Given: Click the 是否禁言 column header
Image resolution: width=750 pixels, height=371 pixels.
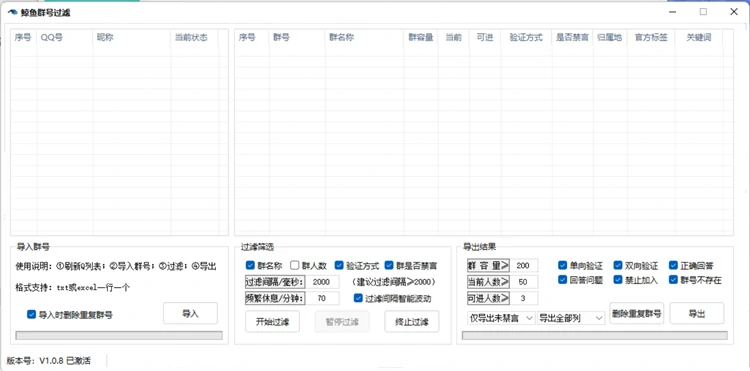Looking at the screenshot, I should [573, 37].
